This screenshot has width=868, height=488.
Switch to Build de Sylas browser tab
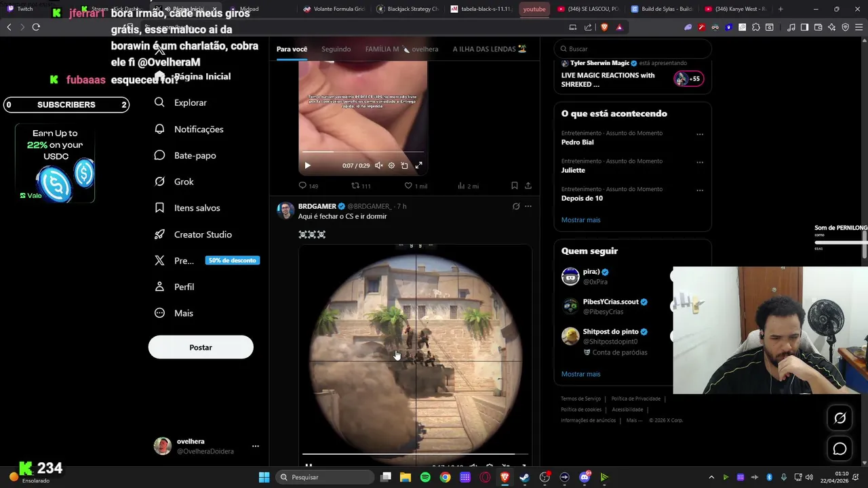tap(661, 9)
